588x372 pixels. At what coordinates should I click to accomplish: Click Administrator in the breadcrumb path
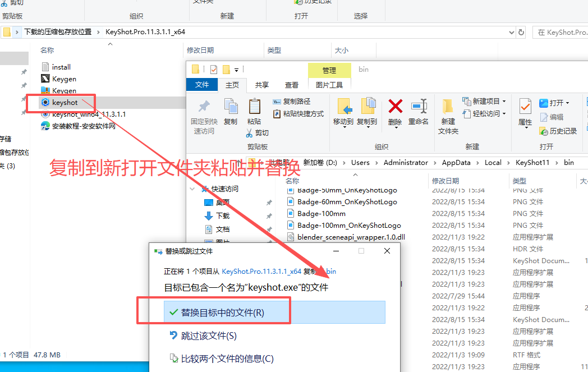(x=406, y=163)
